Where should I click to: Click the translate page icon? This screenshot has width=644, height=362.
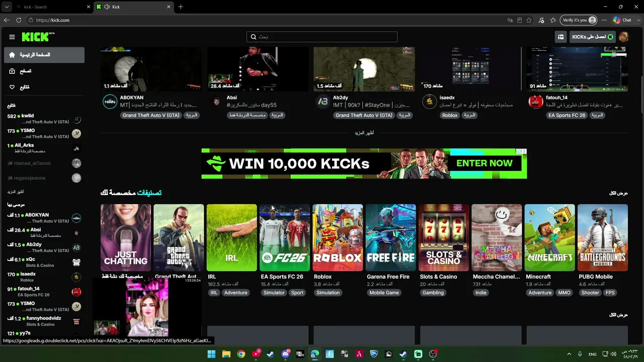pyautogui.click(x=510, y=20)
